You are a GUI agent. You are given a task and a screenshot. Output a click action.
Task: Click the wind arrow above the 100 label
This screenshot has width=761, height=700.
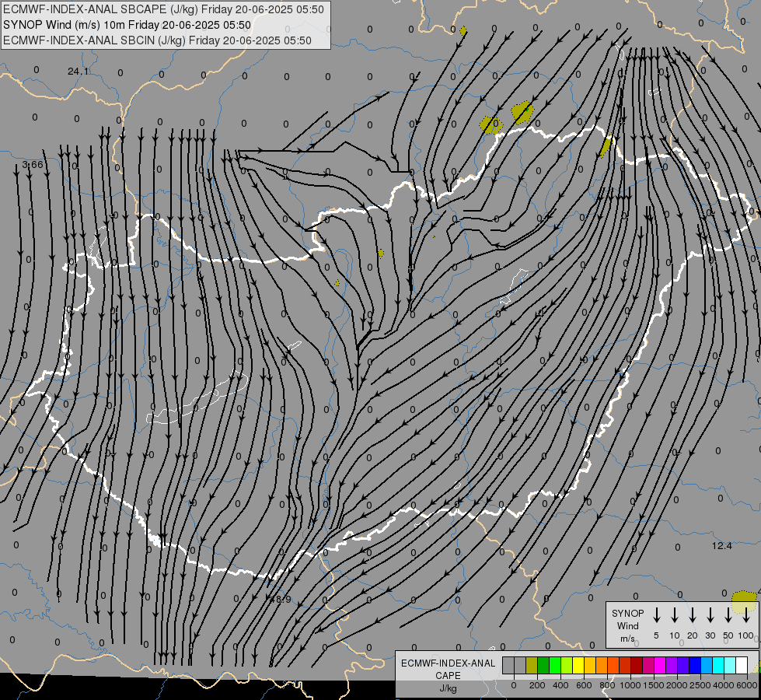(746, 615)
